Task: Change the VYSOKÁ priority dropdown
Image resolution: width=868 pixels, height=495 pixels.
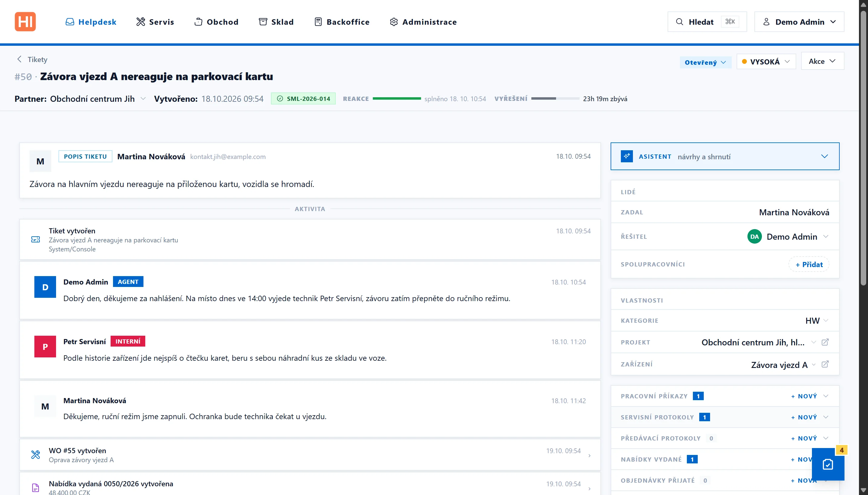Action: click(x=766, y=61)
